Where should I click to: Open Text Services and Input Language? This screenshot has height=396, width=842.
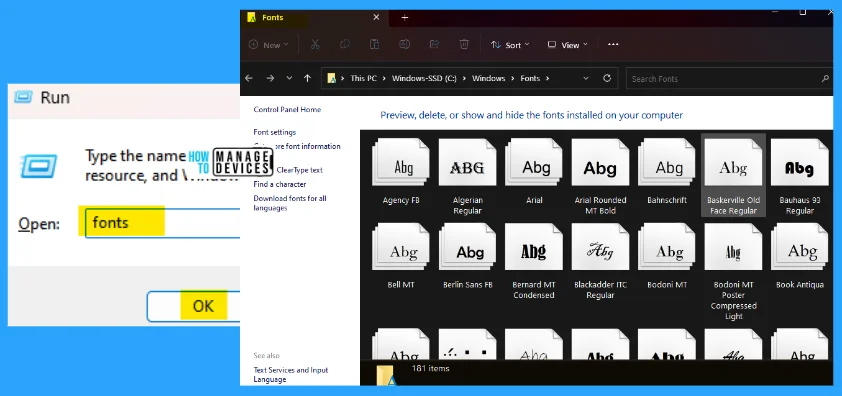[x=291, y=375]
